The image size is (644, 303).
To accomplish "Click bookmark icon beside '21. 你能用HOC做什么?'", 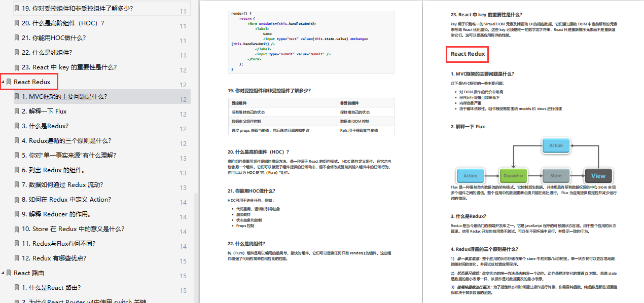I will pyautogui.click(x=17, y=37).
